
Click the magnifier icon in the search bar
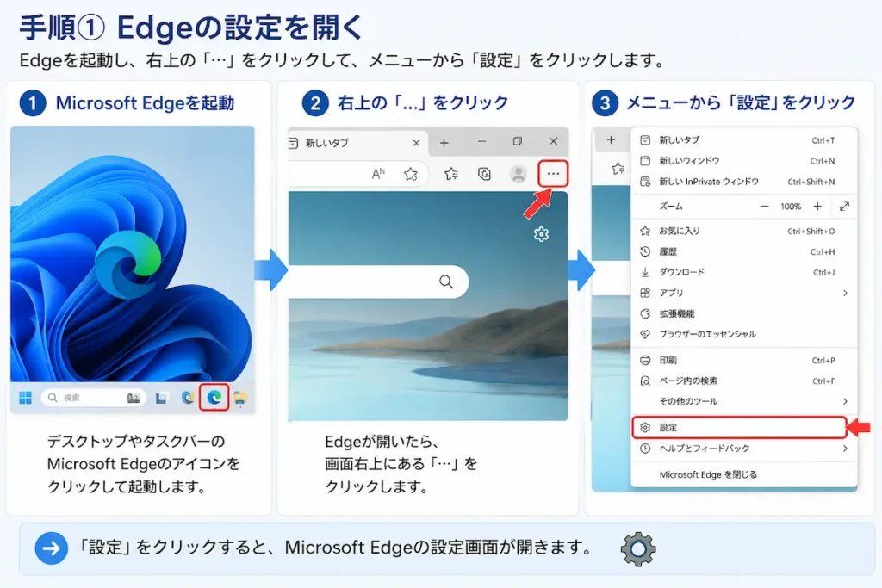[446, 282]
